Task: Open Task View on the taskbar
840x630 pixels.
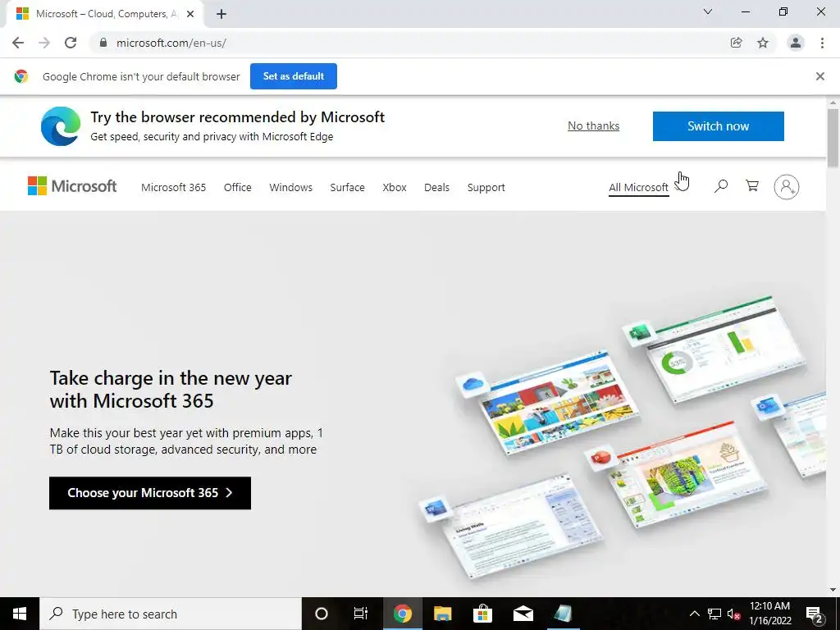Action: [x=361, y=614]
